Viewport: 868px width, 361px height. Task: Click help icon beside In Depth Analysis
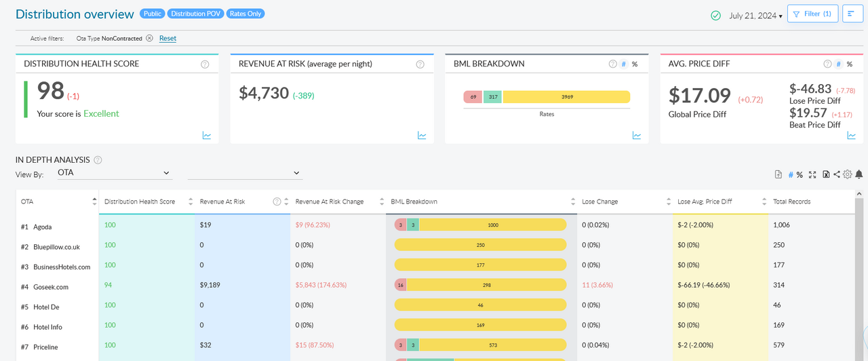tap(98, 160)
